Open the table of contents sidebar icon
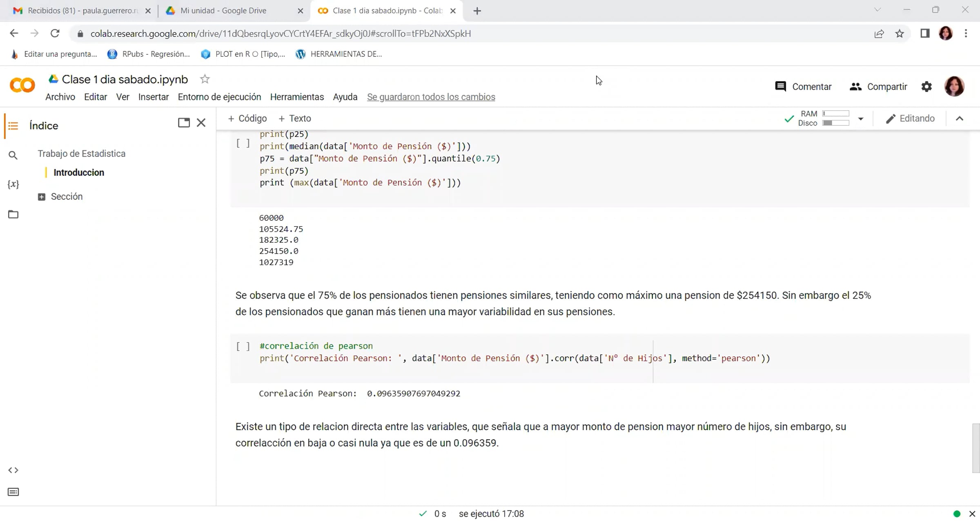 pyautogui.click(x=13, y=126)
